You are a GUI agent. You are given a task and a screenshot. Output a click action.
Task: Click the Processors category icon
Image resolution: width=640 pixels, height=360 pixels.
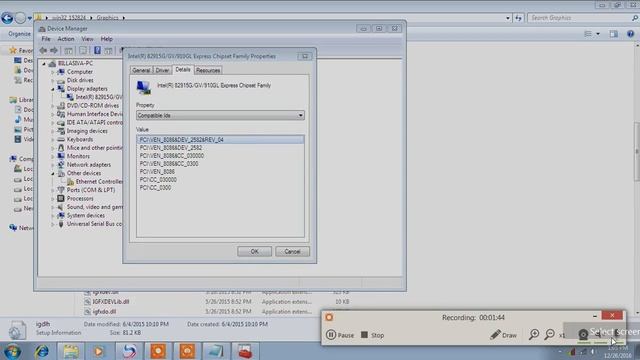[x=61, y=198]
